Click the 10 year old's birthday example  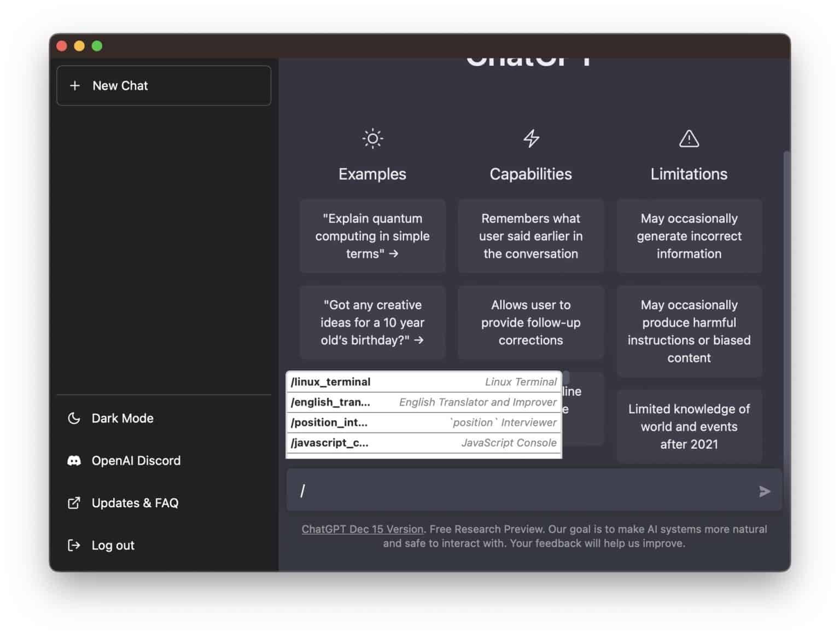(x=372, y=322)
